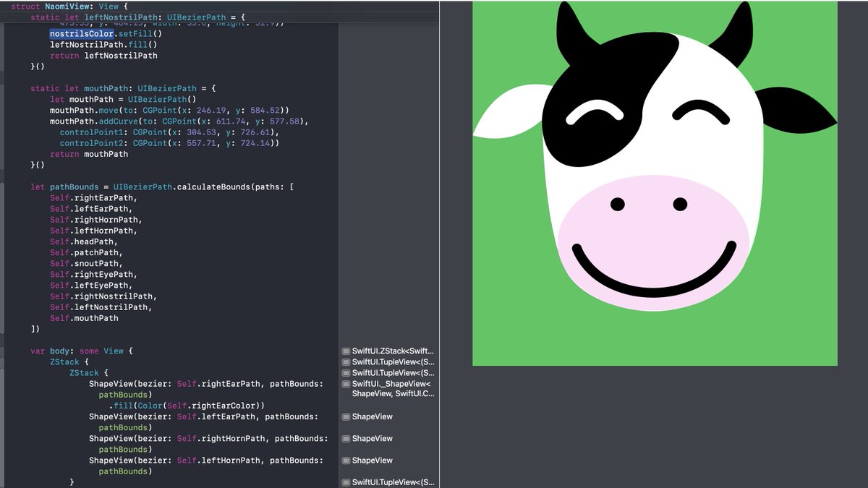Click 'ShapeView(bezier: Self.rightHornPath' code line
This screenshot has height=488, width=868.
(208, 439)
